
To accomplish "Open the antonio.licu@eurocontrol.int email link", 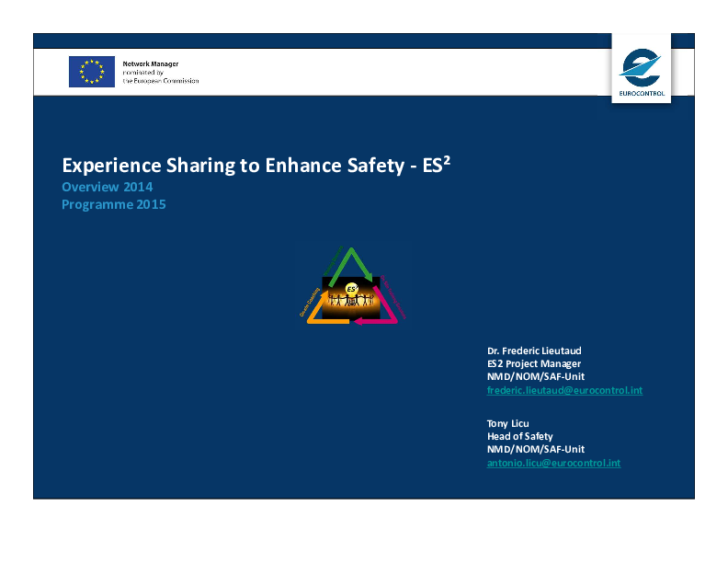I will [x=553, y=463].
